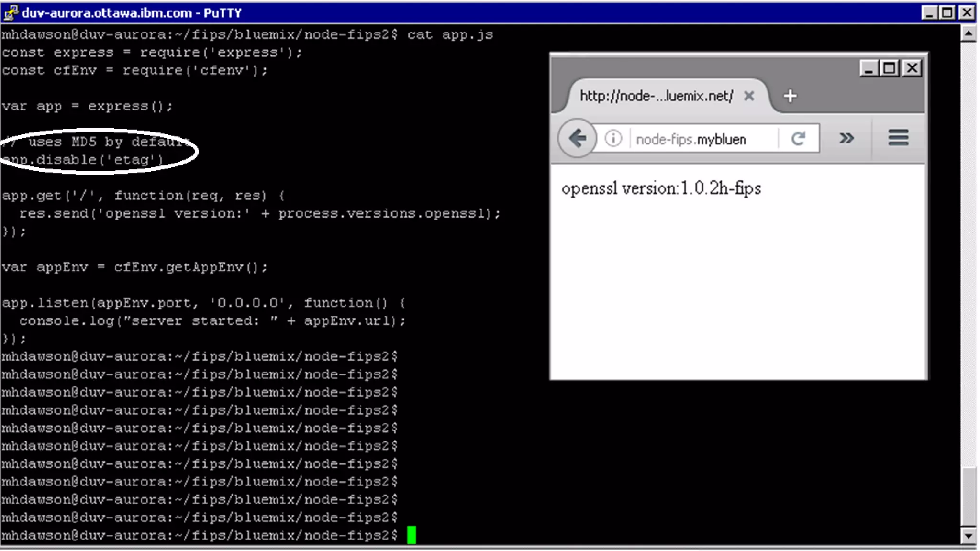Show site information for node-fips page

[x=613, y=139]
